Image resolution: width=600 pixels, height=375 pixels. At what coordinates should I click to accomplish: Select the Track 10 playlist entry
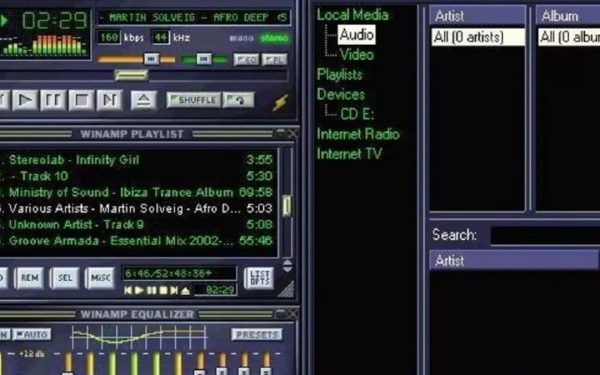pyautogui.click(x=137, y=176)
